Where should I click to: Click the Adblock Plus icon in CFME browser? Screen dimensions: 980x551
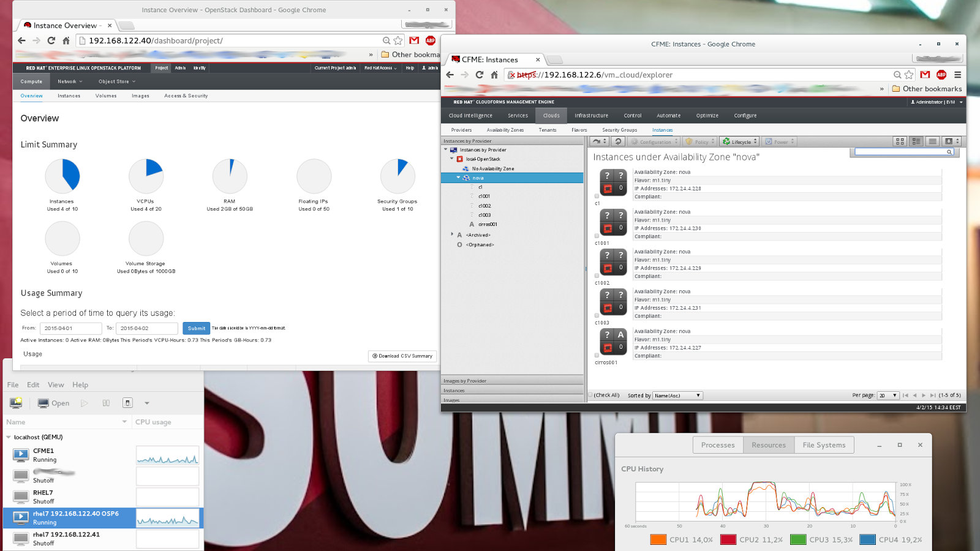pyautogui.click(x=941, y=75)
